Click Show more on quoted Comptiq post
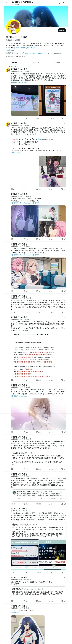This screenshot has width=72, height=644. (x=16, y=153)
